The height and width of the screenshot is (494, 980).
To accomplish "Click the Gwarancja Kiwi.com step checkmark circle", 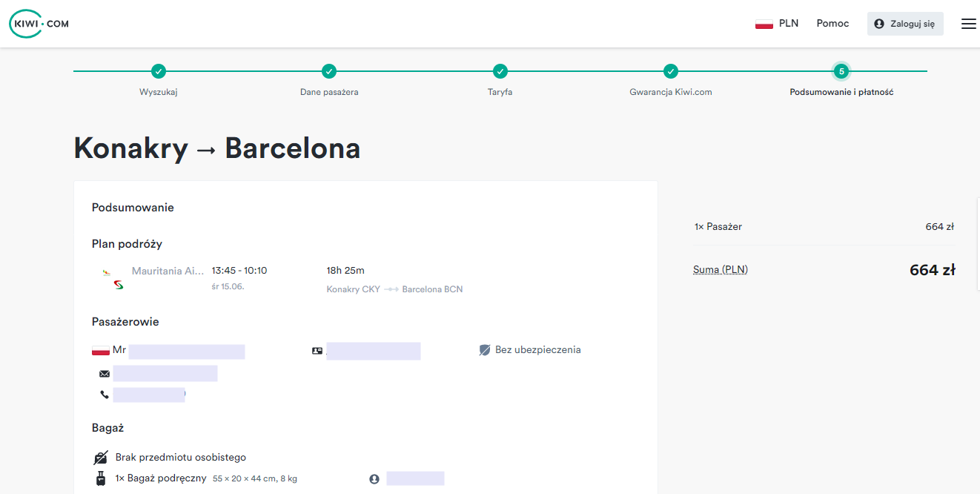I will tap(671, 71).
